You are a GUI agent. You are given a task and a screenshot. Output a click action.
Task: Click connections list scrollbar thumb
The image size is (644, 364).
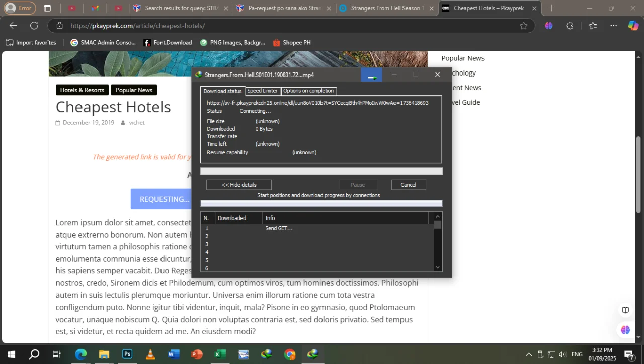438,225
